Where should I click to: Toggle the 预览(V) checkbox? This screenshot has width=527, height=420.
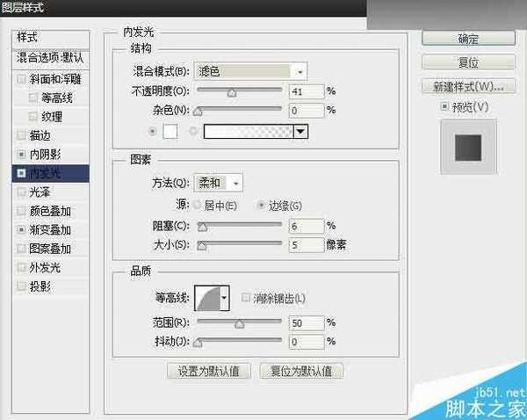(x=444, y=107)
